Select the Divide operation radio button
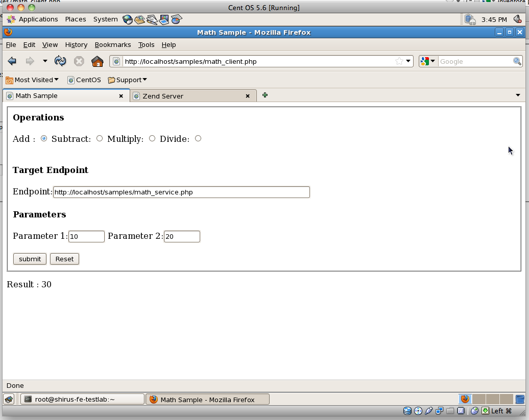The height and width of the screenshot is (420, 529). [x=198, y=138]
